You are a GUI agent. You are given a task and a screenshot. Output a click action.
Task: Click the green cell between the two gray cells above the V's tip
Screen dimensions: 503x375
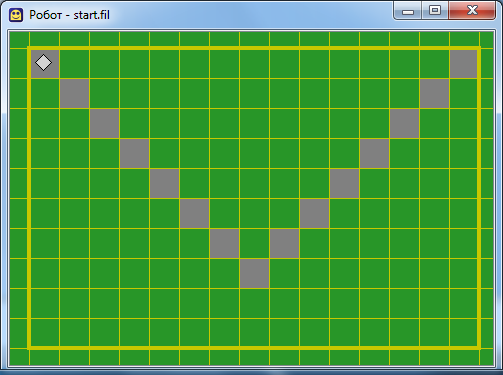[x=254, y=243]
